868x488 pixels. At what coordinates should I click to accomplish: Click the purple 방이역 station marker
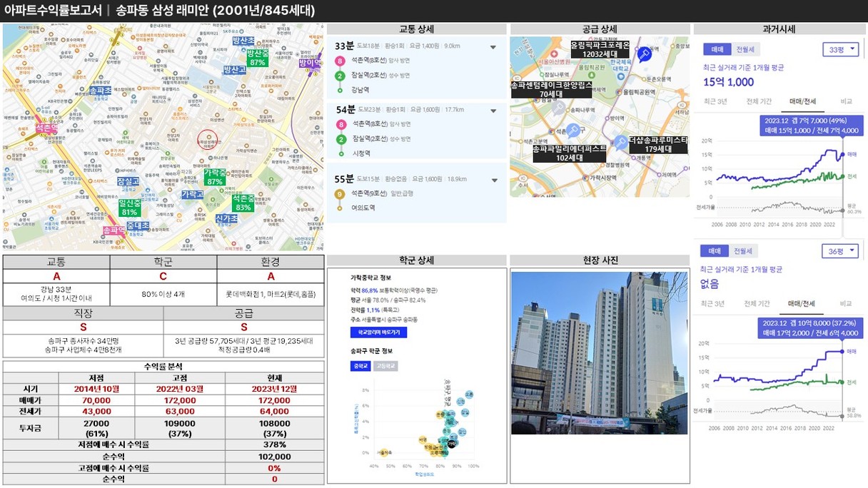tap(311, 63)
